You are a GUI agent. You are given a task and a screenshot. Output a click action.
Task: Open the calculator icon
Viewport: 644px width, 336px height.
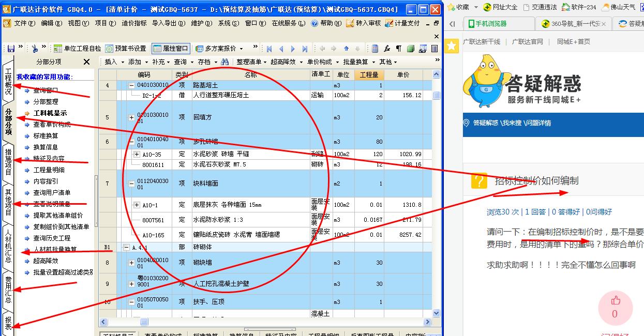click(x=376, y=49)
